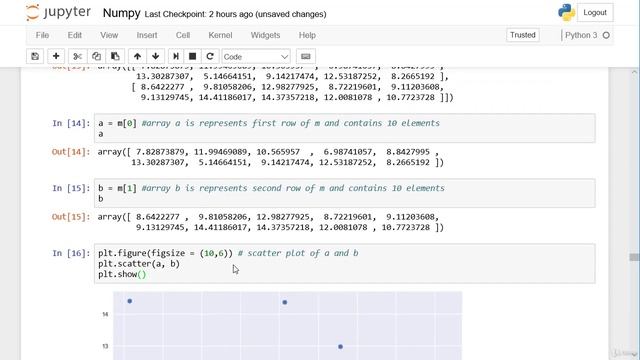
Task: Click the vertical scrollbar thumb
Action: coord(634,257)
